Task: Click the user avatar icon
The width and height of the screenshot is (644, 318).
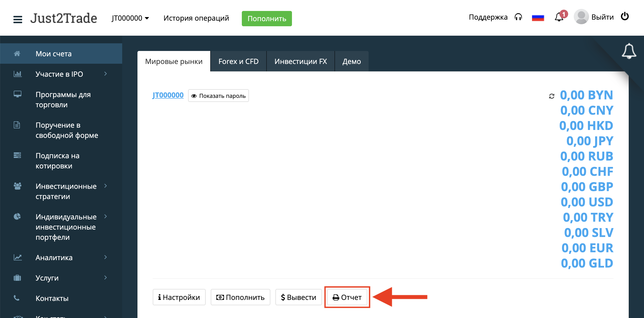Action: 581,17
